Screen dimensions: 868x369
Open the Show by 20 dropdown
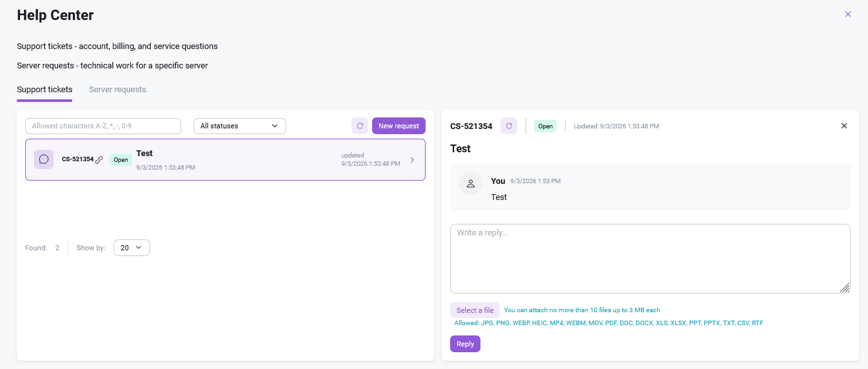[132, 248]
